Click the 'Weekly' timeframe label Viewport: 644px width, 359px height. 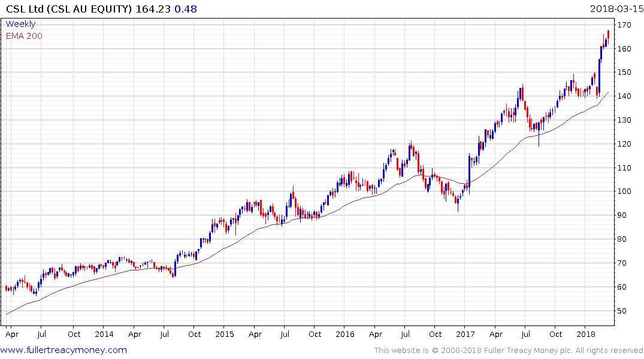coord(20,24)
